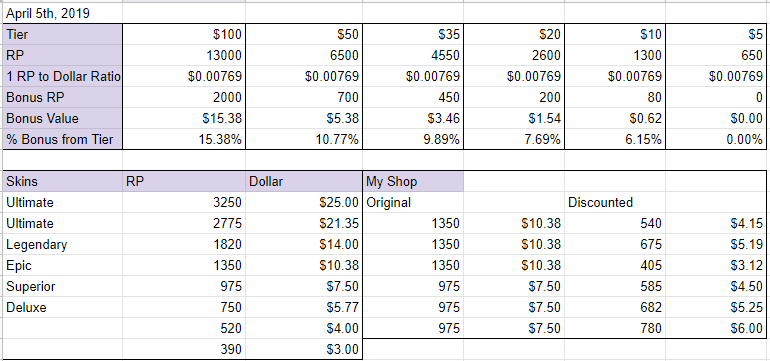
Task: Click the $5.38 bonus value cell
Action: [x=304, y=118]
